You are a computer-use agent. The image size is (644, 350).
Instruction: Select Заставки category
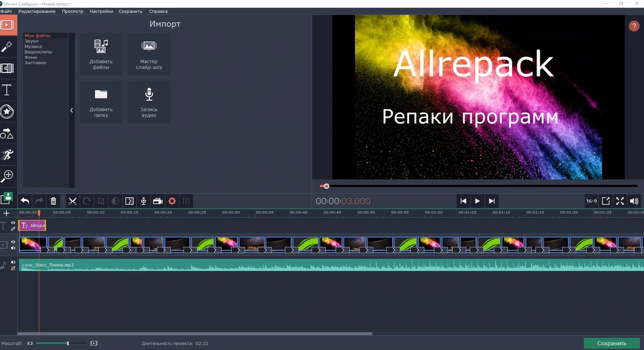[x=35, y=63]
